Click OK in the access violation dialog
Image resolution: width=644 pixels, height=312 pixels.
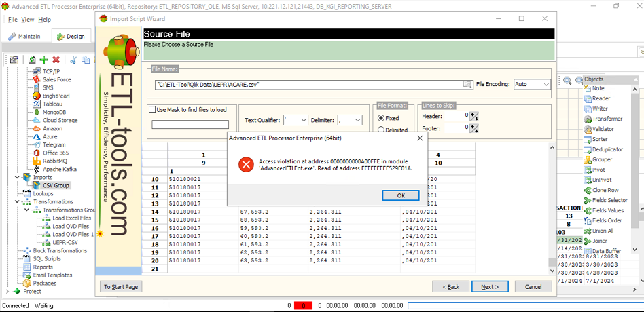click(400, 195)
